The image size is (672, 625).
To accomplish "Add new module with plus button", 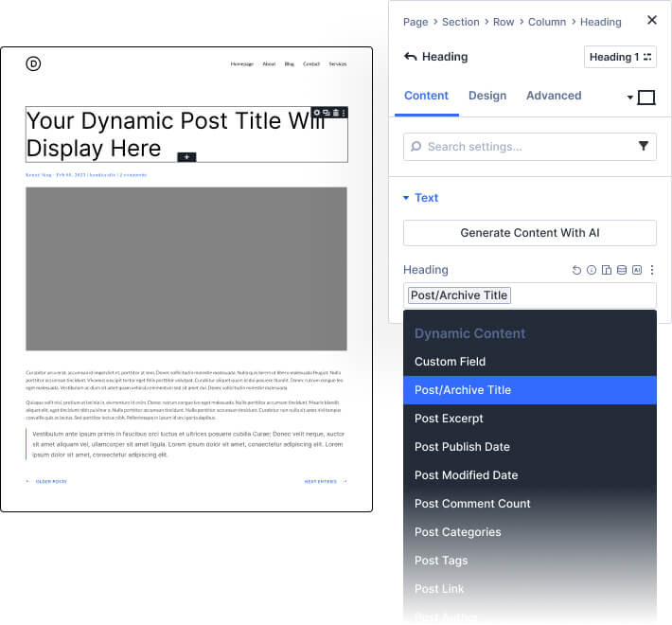I will tap(186, 157).
